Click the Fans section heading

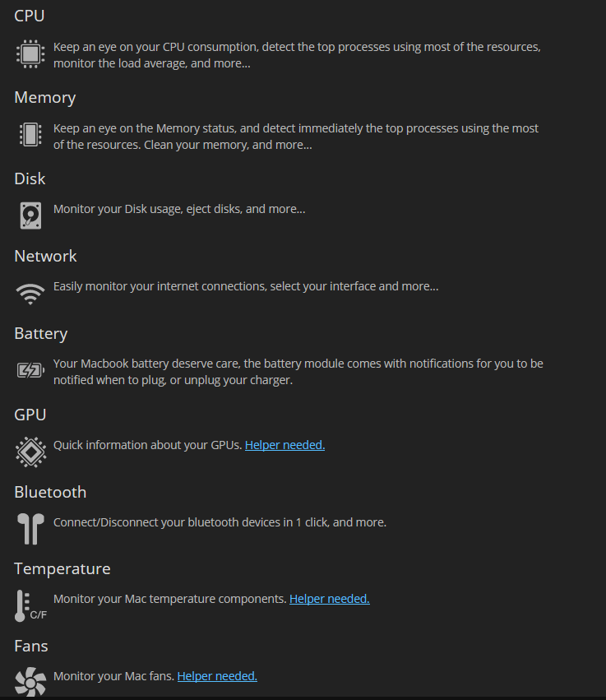(x=31, y=646)
